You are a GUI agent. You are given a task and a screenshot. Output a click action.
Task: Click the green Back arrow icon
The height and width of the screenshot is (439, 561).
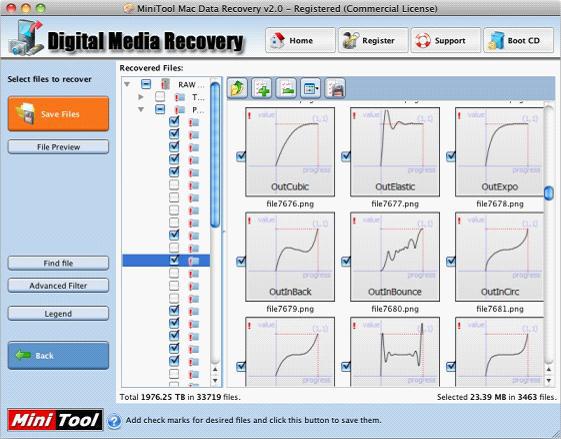23,355
